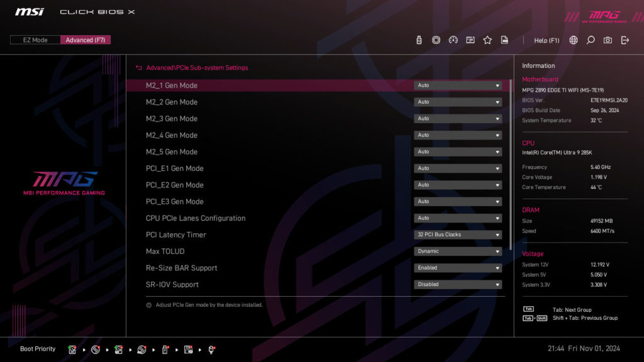Click the memory info icon in the toolbar

[x=470, y=40]
